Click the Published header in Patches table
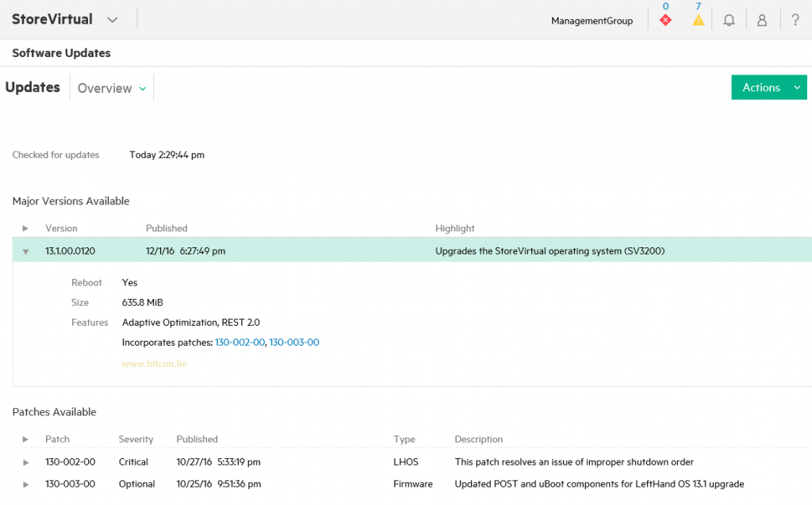 coord(197,439)
